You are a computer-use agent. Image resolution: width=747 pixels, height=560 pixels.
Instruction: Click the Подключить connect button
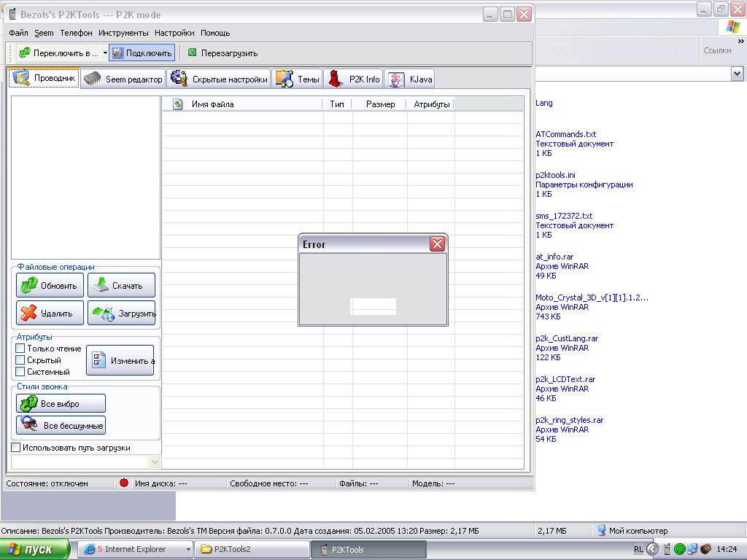[142, 52]
